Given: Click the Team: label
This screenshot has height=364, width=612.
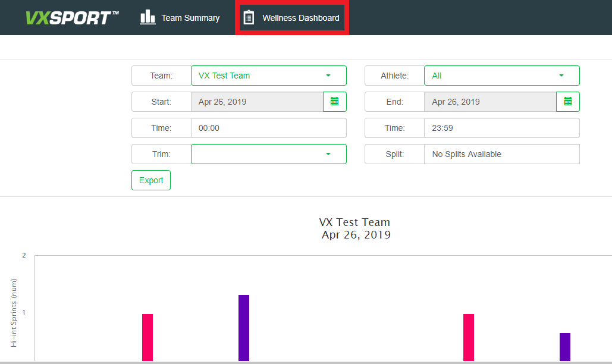Looking at the screenshot, I should [161, 76].
